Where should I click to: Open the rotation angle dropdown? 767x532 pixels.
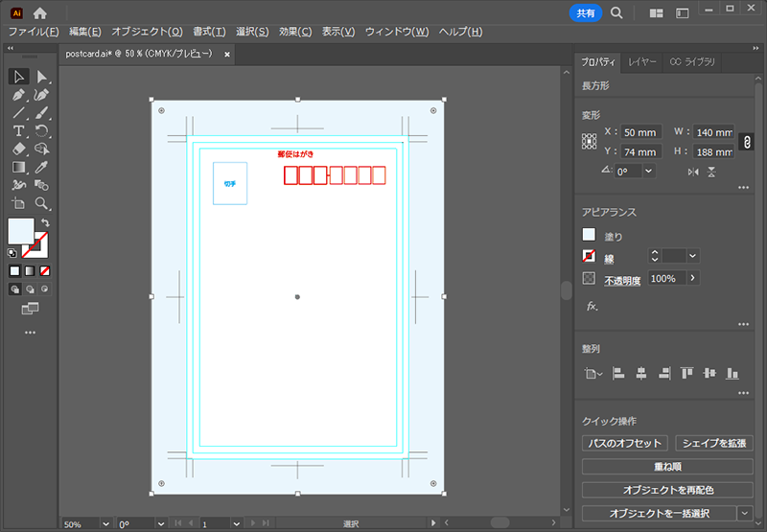coord(649,171)
